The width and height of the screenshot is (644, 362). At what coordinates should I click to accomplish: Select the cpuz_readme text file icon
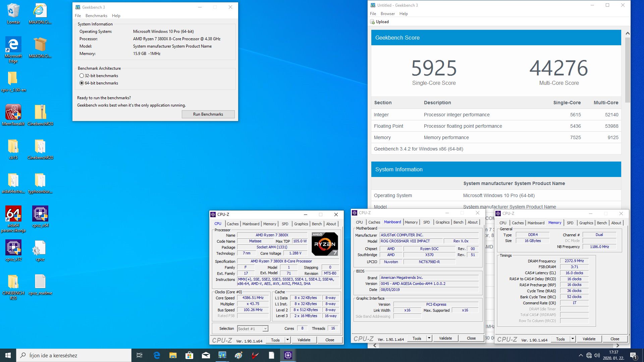[x=40, y=284]
